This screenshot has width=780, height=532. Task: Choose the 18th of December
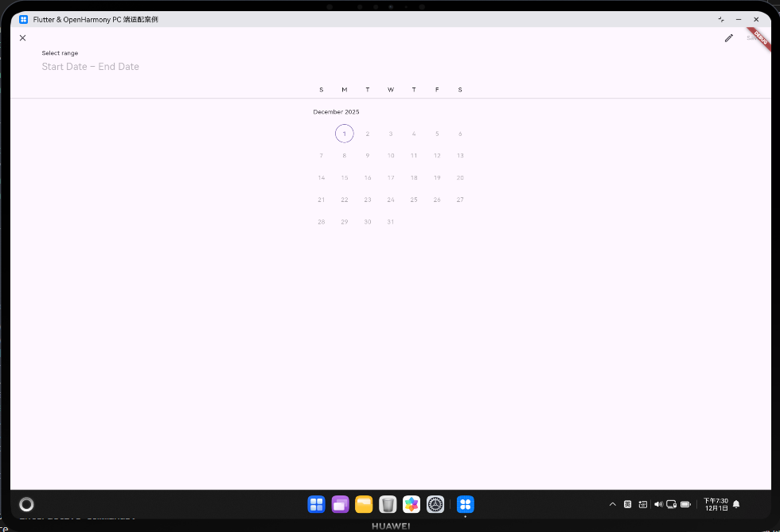pos(414,177)
